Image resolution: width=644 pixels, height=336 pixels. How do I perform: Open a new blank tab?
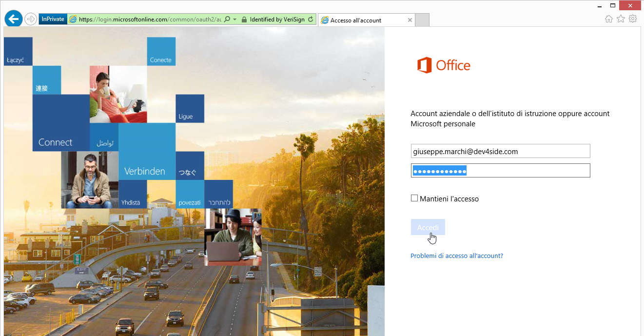[422, 20]
